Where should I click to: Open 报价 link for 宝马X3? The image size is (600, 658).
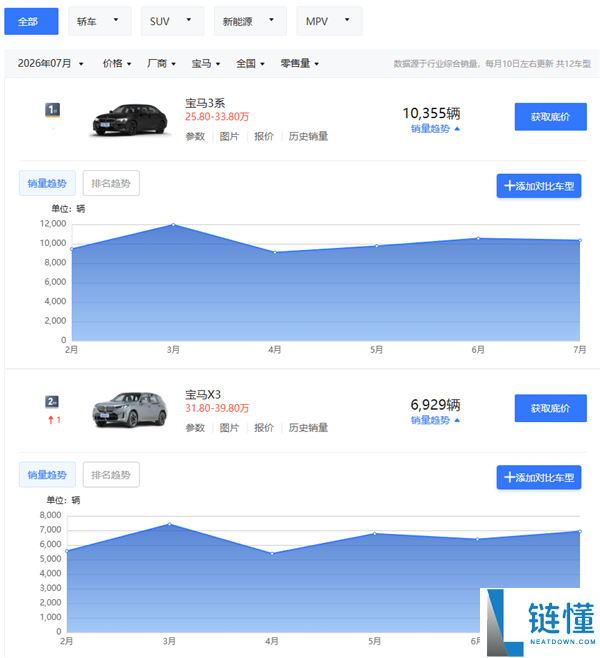pyautogui.click(x=263, y=428)
